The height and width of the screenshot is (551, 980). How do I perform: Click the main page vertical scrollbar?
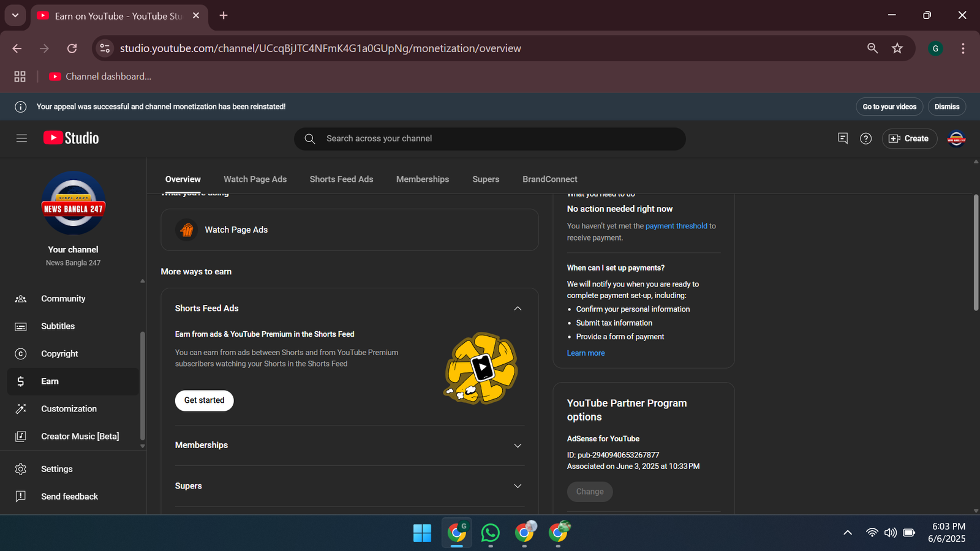976,252
